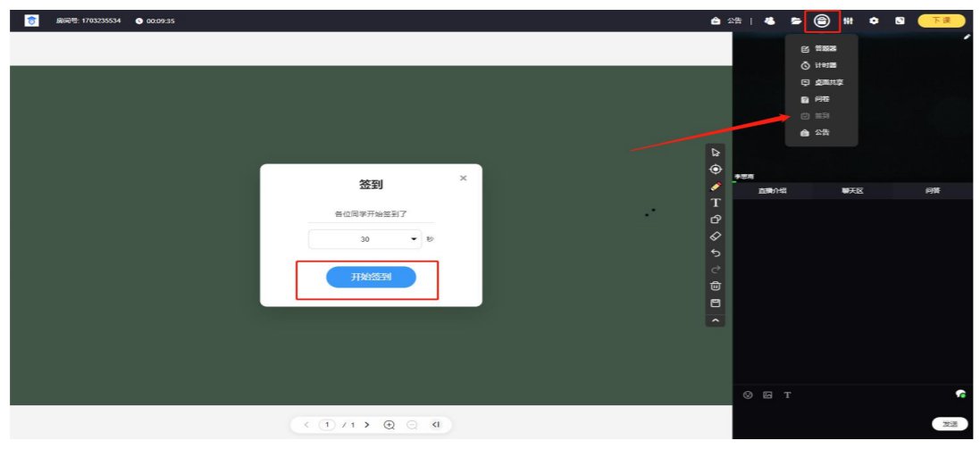This screenshot has height=449, width=980.
Task: Go to next whiteboard page
Action: (367, 425)
